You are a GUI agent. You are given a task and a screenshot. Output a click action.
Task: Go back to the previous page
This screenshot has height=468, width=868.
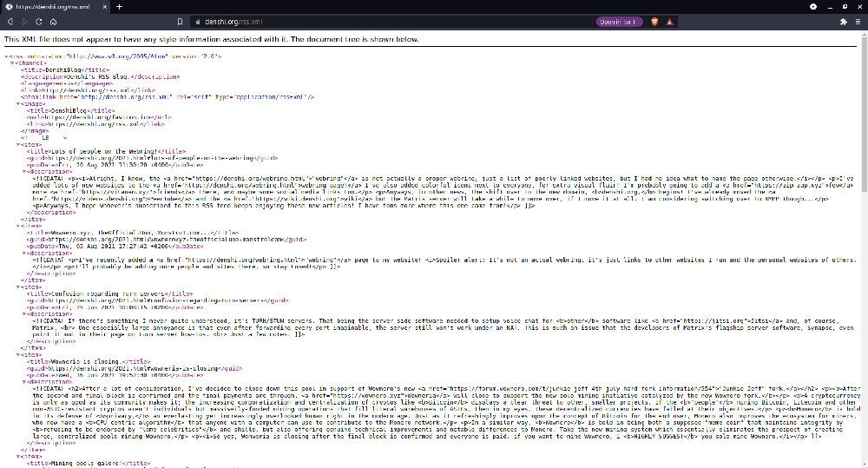[x=10, y=22]
